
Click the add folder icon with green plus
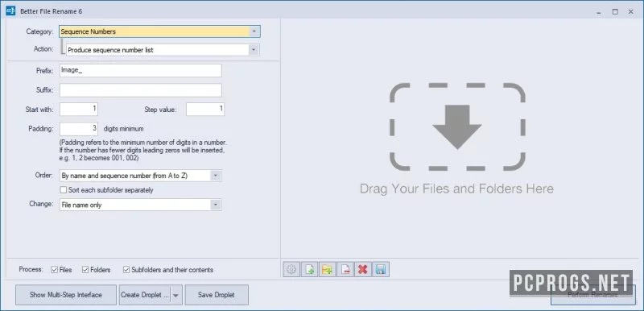tap(328, 269)
